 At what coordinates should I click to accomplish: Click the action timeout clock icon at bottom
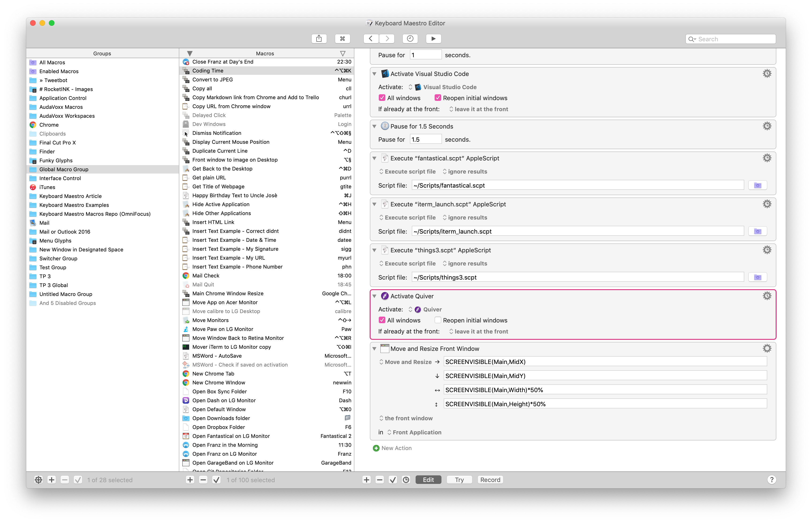pos(406,480)
